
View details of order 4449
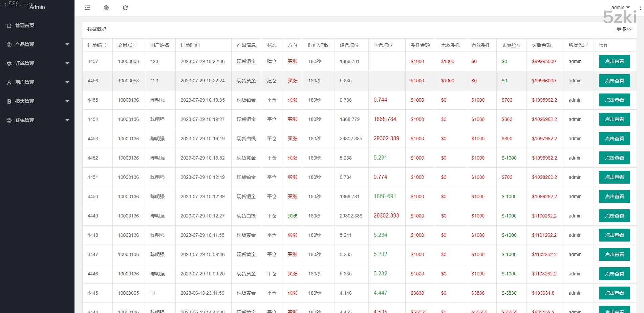point(614,216)
